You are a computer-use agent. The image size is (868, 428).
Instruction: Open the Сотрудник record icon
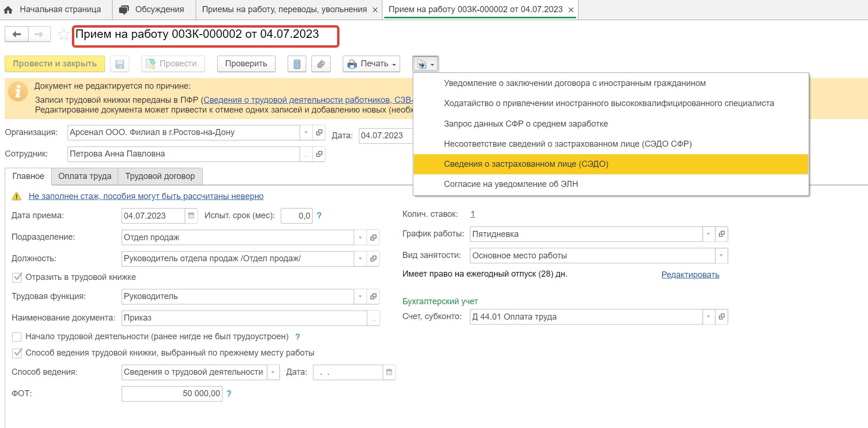click(319, 154)
